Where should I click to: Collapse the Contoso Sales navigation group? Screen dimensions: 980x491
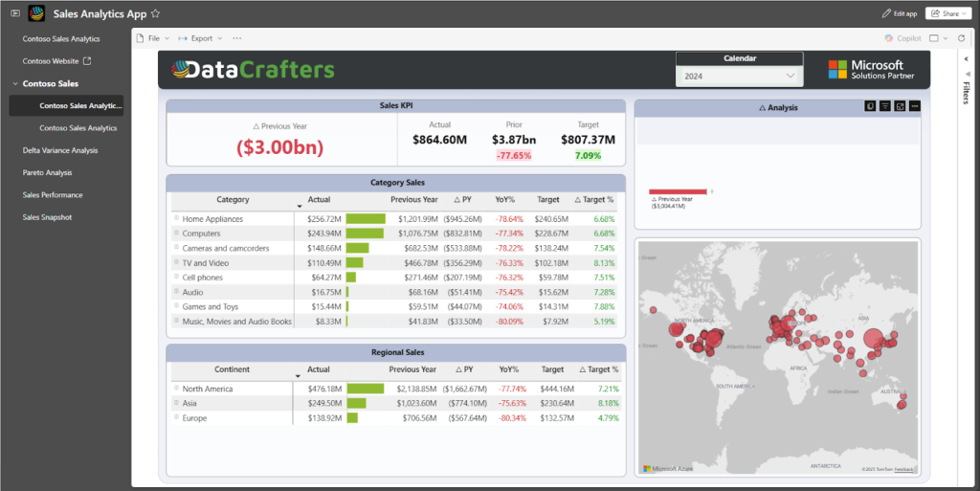click(15, 83)
